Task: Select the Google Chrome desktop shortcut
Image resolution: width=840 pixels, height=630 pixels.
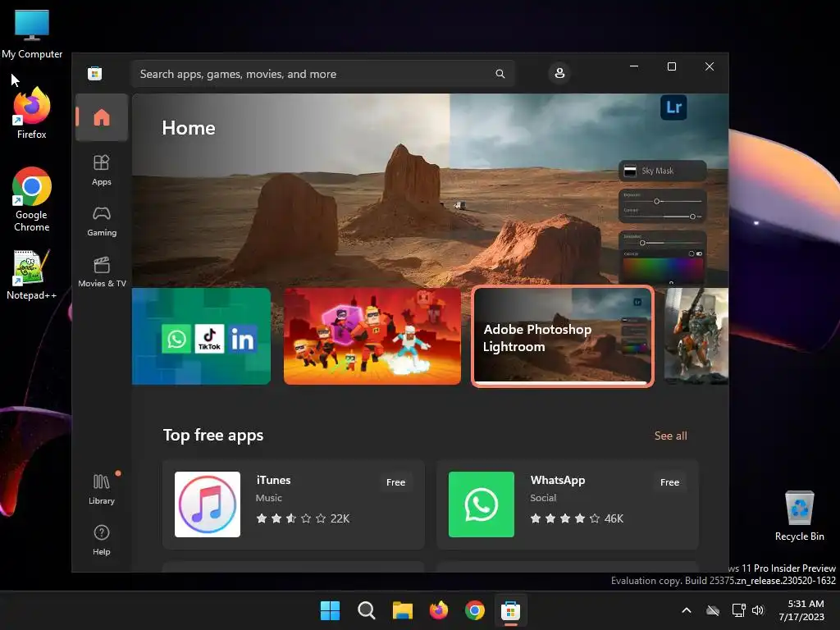Action: pyautogui.click(x=32, y=199)
